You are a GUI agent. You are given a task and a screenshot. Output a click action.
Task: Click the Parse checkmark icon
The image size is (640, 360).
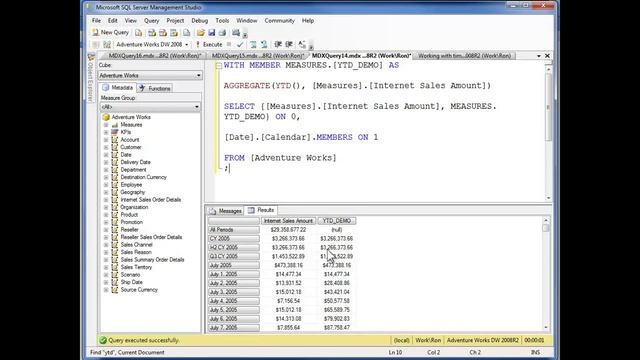pos(240,44)
